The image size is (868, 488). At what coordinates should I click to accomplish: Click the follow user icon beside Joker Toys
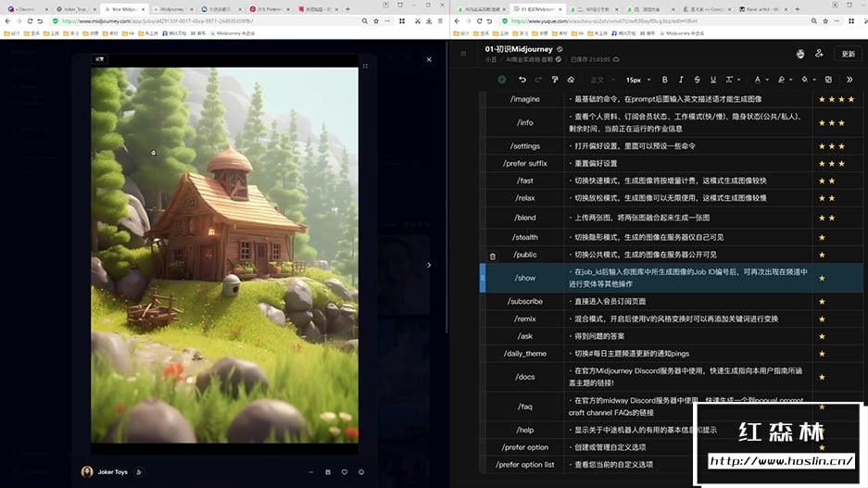pos(139,472)
